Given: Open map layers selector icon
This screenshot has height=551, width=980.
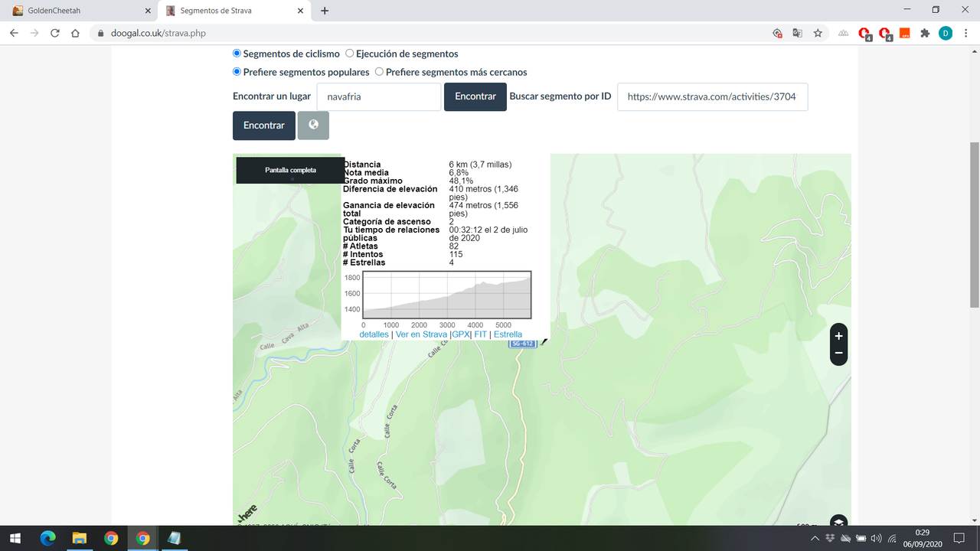Looking at the screenshot, I should pyautogui.click(x=839, y=523).
